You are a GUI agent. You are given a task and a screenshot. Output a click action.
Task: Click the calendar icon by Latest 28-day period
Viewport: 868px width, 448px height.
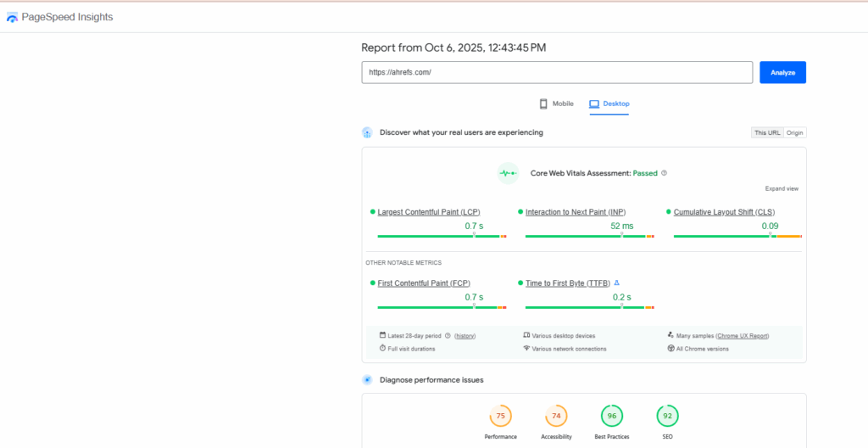coord(382,335)
